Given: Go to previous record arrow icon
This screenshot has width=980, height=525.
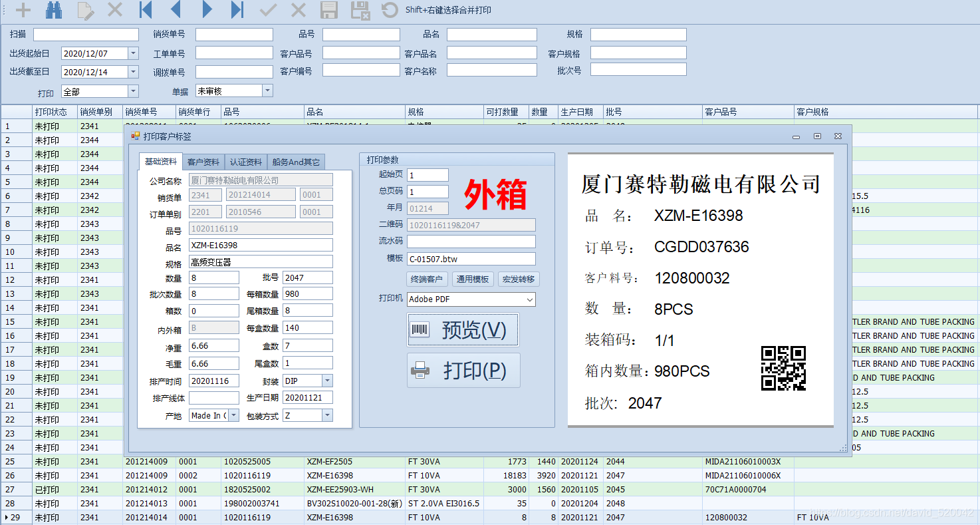Looking at the screenshot, I should coord(174,10).
